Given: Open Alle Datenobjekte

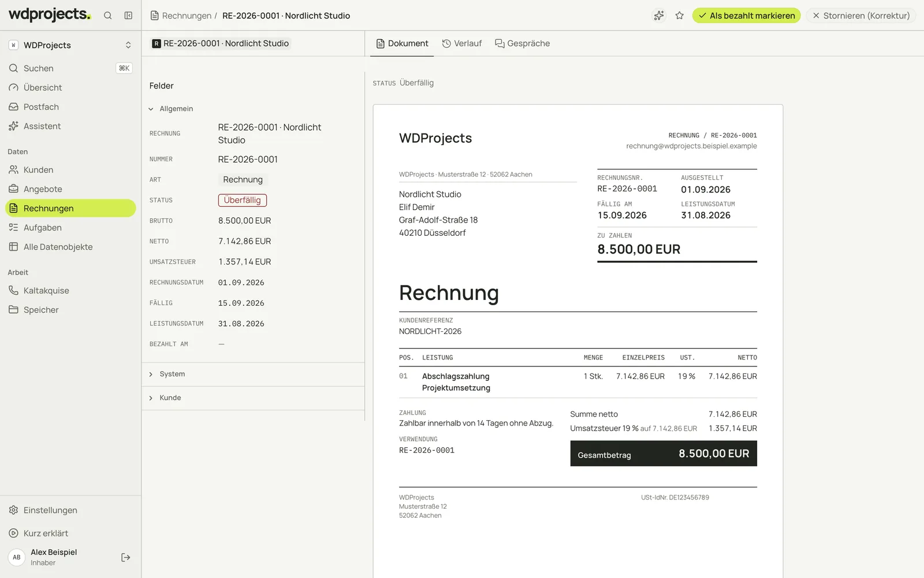Looking at the screenshot, I should click(70, 247).
